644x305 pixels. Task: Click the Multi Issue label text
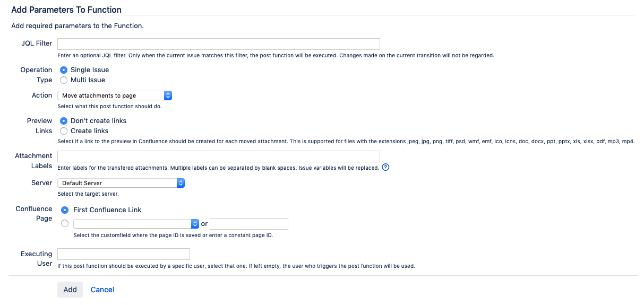(x=88, y=80)
